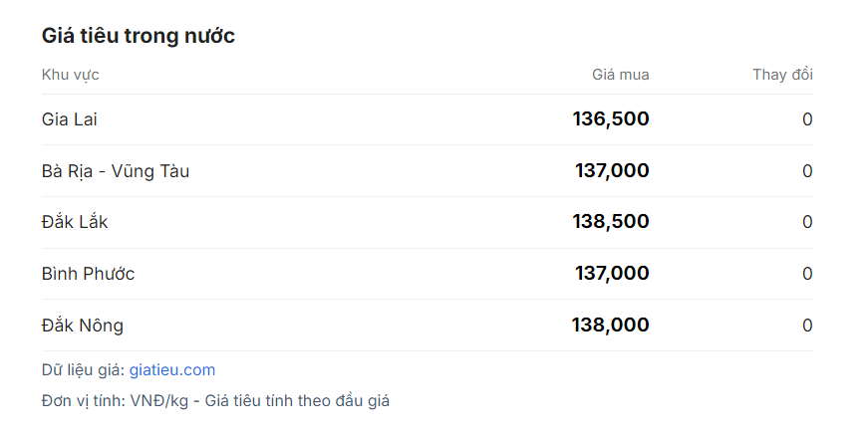Click the Giá mua column header
Viewport: 868px width, 438px height.
coord(621,75)
